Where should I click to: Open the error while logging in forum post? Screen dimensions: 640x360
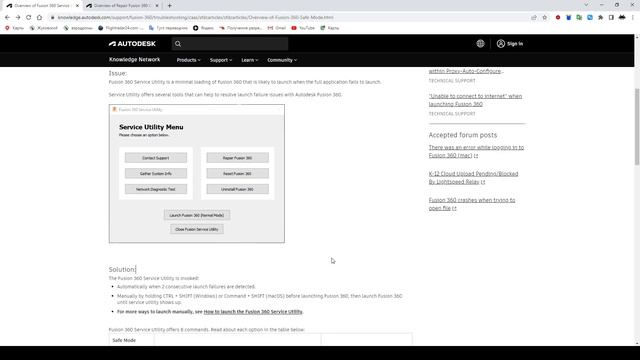pos(476,151)
